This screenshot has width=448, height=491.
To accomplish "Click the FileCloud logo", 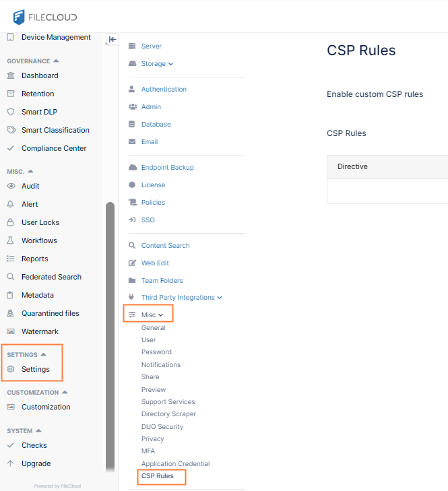I will point(45,18).
